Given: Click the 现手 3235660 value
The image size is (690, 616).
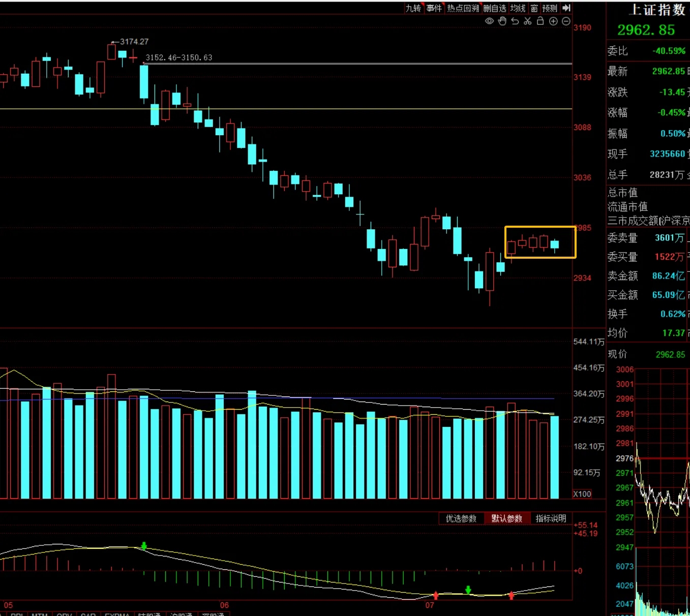Looking at the screenshot, I should pyautogui.click(x=668, y=153).
